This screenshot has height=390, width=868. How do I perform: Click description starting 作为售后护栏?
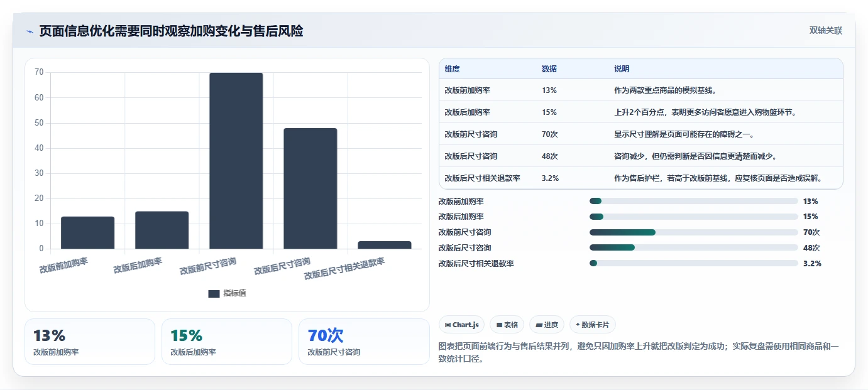point(718,178)
